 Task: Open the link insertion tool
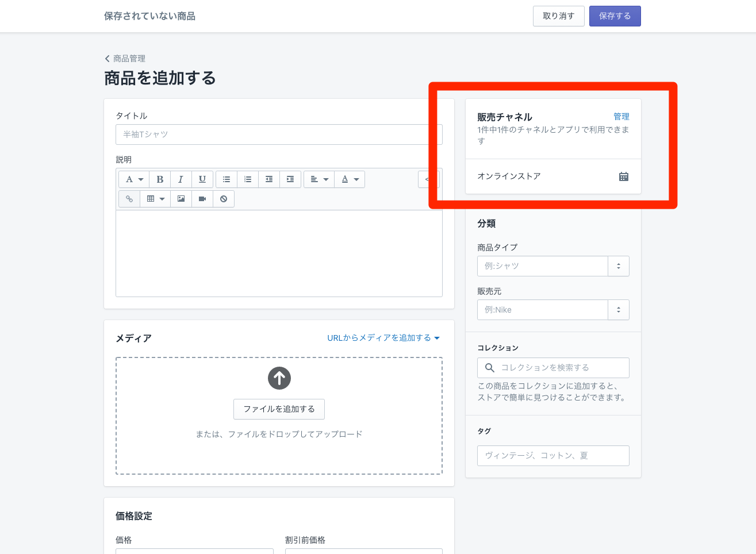coord(129,198)
